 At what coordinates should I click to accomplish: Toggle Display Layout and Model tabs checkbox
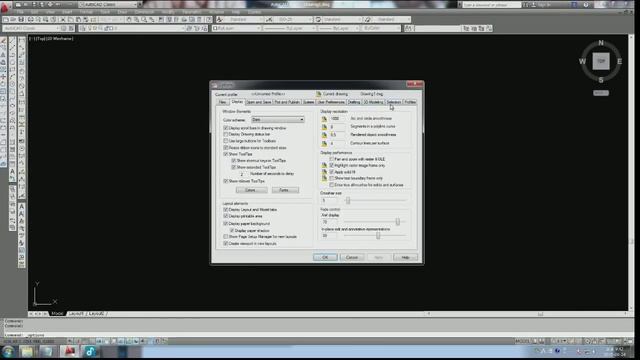(x=226, y=209)
